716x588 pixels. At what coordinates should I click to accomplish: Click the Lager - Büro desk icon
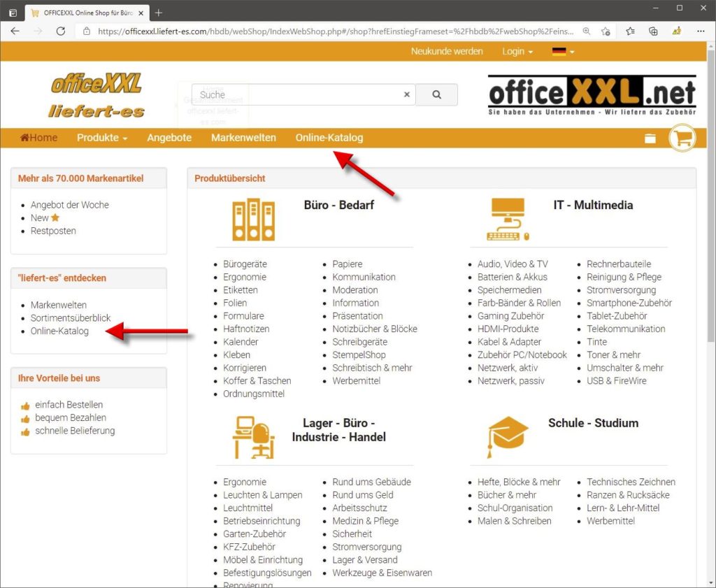coord(253,437)
